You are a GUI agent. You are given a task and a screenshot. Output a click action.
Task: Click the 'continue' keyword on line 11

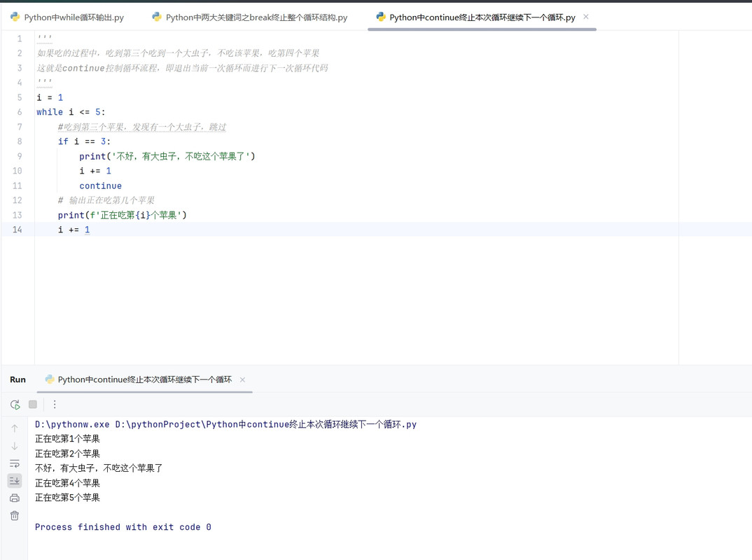pyautogui.click(x=100, y=185)
